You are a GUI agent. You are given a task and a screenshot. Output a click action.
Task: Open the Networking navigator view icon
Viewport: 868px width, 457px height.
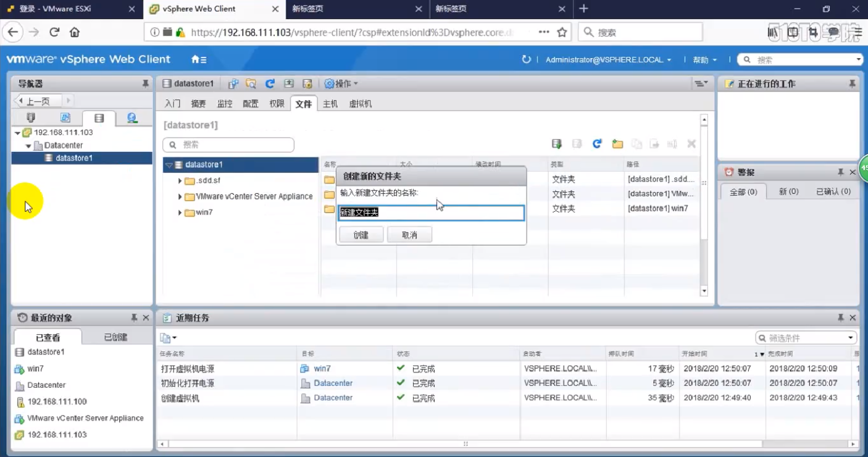point(132,118)
